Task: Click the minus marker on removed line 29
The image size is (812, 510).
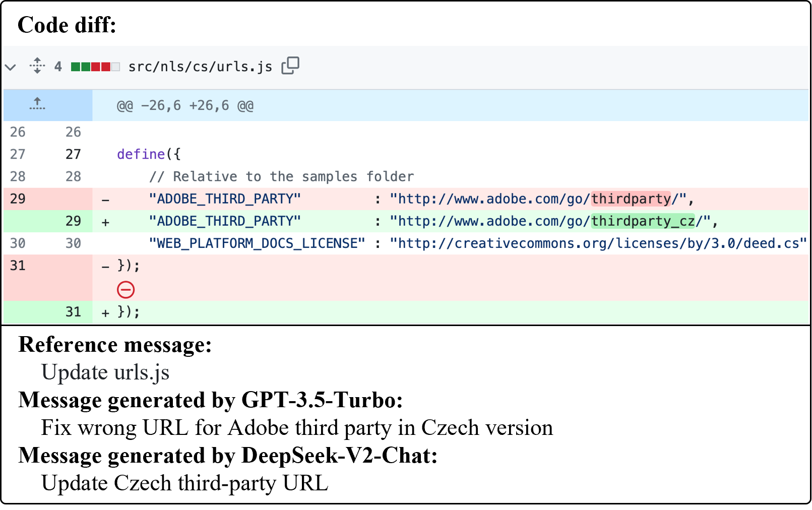Action: [x=105, y=200]
